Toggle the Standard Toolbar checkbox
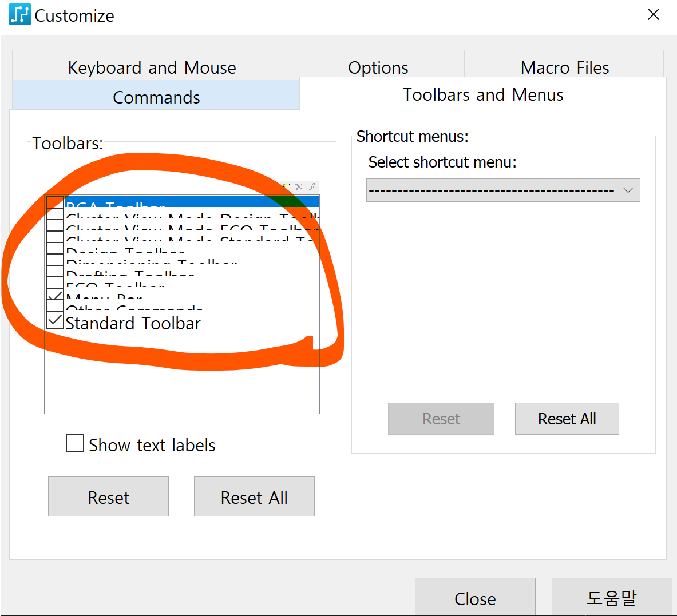This screenshot has height=616, width=677. (x=55, y=321)
